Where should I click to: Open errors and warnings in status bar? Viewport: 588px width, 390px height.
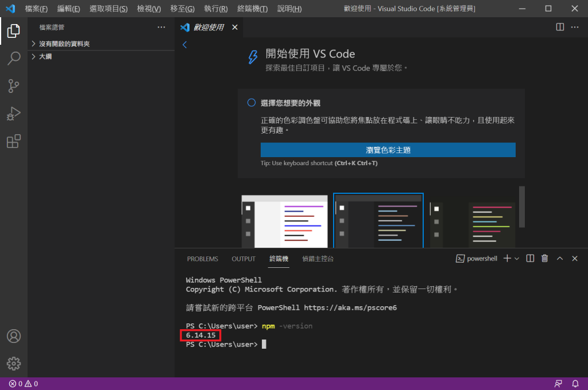tap(23, 384)
